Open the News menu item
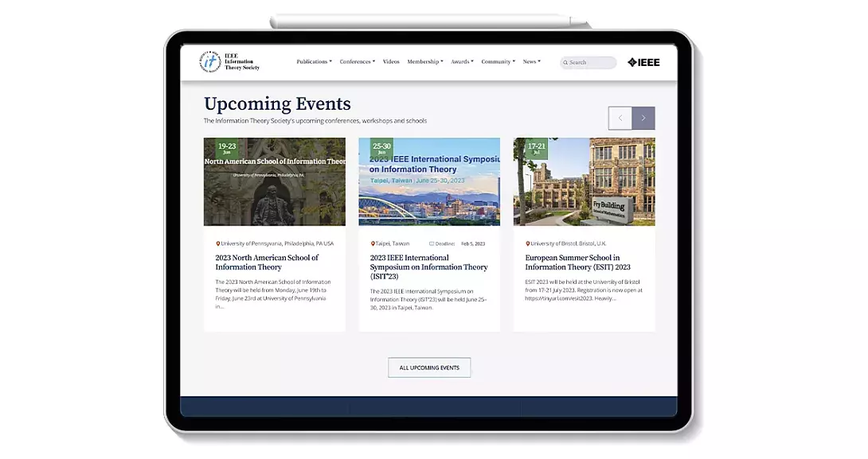Screen dimensions: 868x459 (531, 62)
